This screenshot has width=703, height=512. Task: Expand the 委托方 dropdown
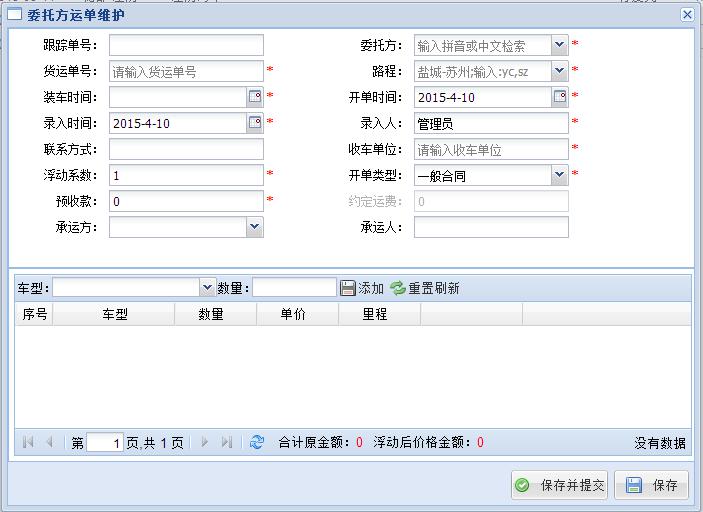point(560,45)
